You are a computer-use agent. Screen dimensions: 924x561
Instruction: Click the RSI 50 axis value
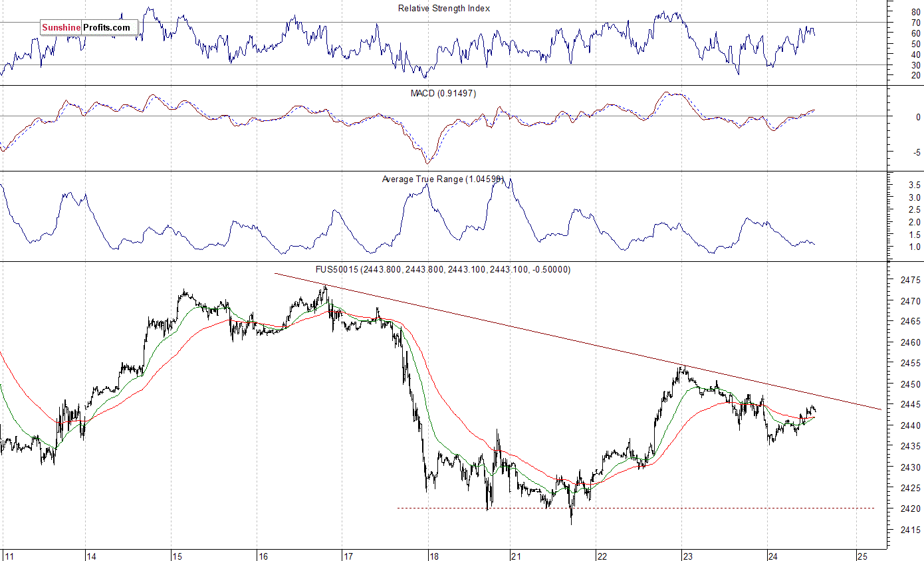pyautogui.click(x=915, y=44)
